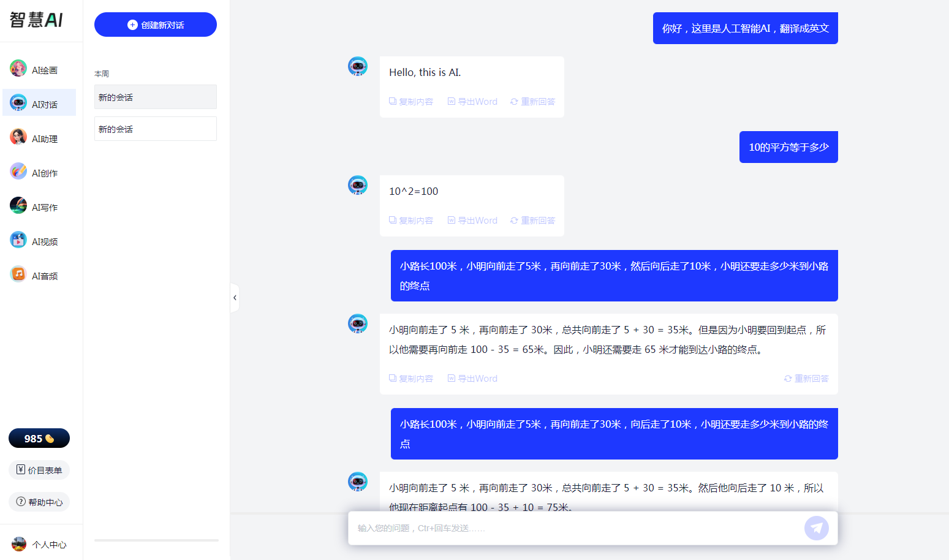Click the message input field
This screenshot has width=949, height=560.
551,528
